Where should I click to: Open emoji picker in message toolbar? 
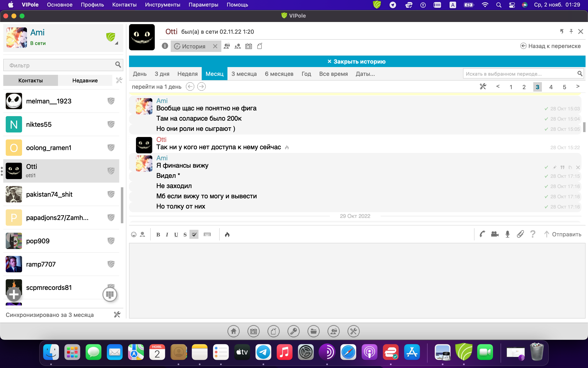click(134, 234)
